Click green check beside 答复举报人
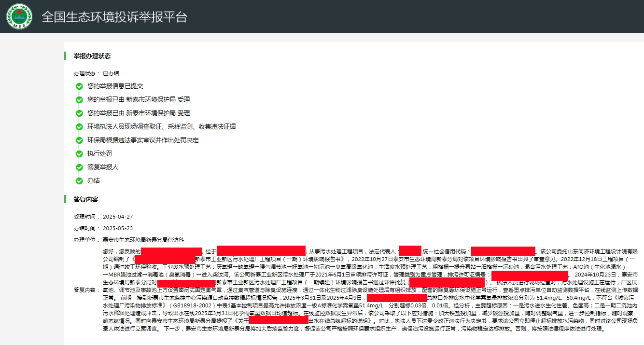644x345 pixels. [79, 167]
